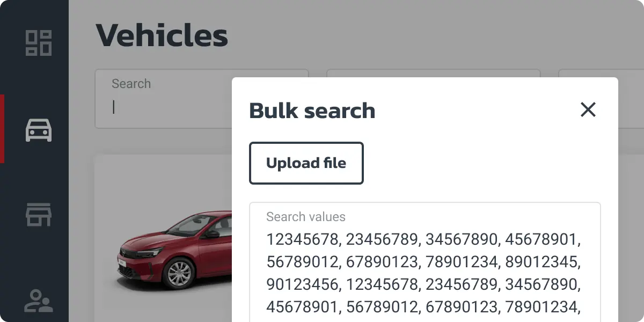This screenshot has width=644, height=322.
Task: Click the Vehicles page heading
Action: (x=162, y=35)
